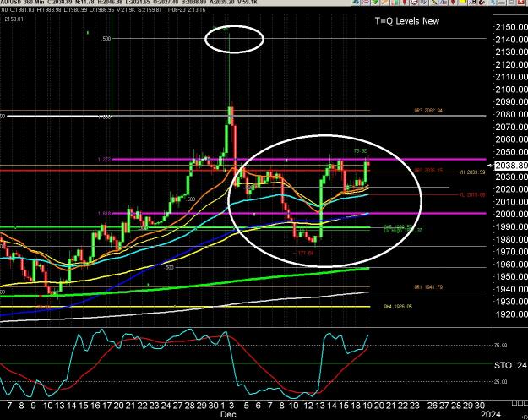528x420 pixels.
Task: Click the 1.272 Fibonacci level label
Action: tap(105, 160)
